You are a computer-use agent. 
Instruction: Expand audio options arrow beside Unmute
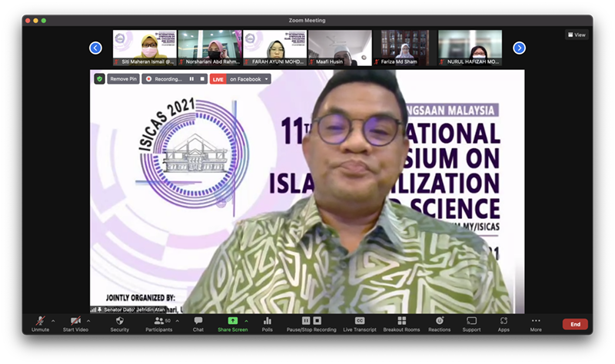click(53, 321)
